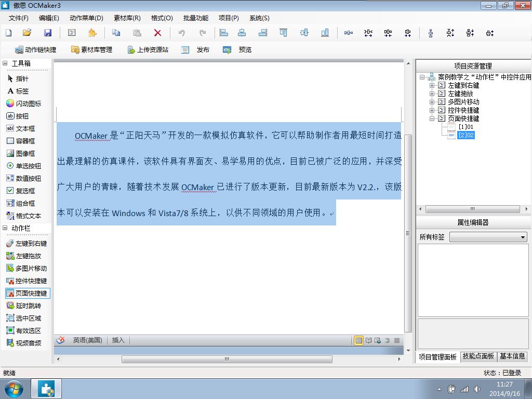Select the 容器框 container tool
The height and width of the screenshot is (399, 532).
pos(21,141)
